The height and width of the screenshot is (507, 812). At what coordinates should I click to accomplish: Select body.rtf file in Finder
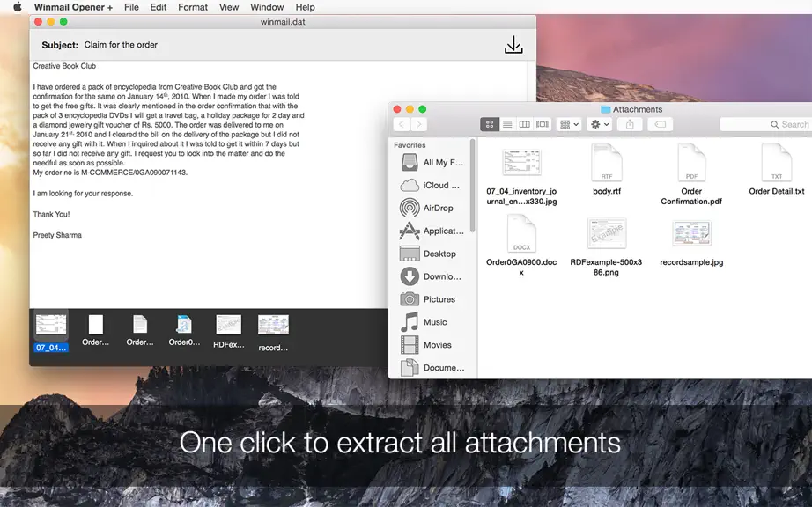click(x=607, y=171)
